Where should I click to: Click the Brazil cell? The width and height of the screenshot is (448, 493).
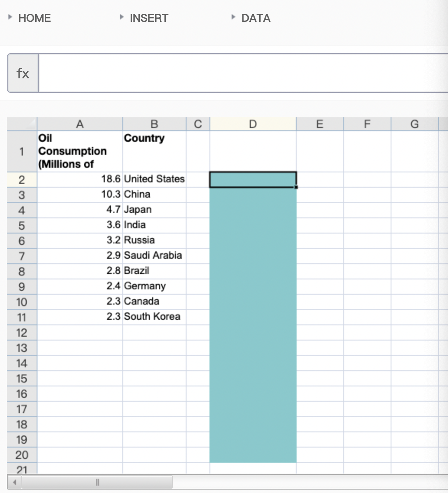click(x=154, y=271)
